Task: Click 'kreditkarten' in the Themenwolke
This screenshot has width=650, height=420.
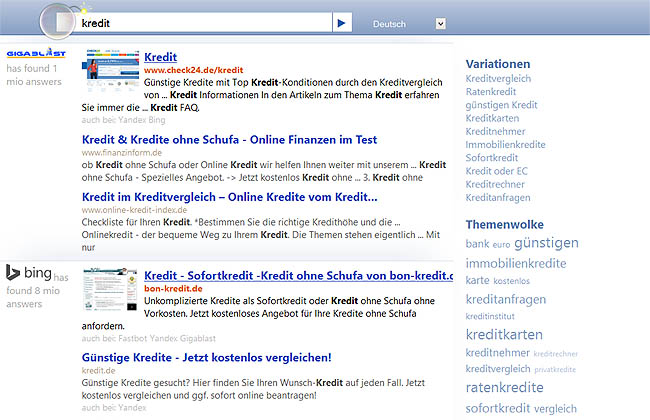Action: pyautogui.click(x=504, y=335)
